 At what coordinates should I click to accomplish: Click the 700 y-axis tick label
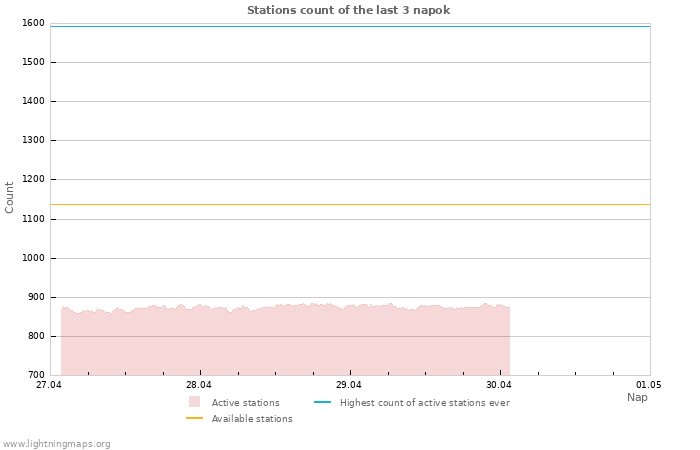click(x=36, y=375)
